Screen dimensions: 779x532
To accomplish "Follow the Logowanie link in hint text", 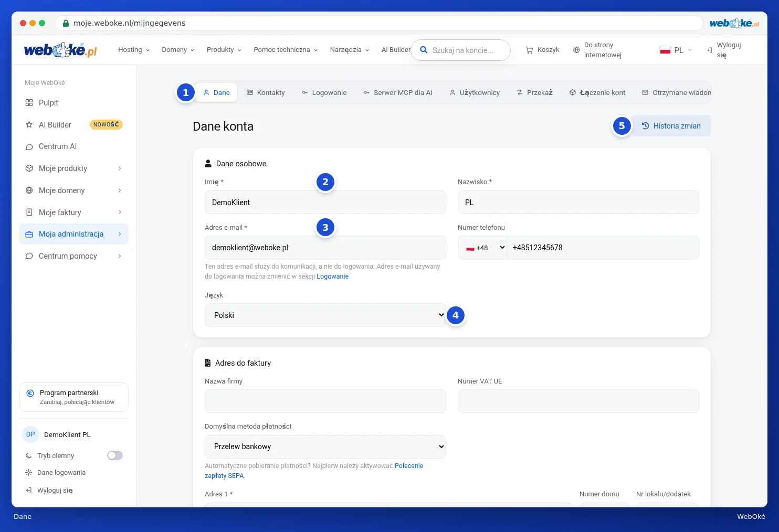I will [x=332, y=276].
